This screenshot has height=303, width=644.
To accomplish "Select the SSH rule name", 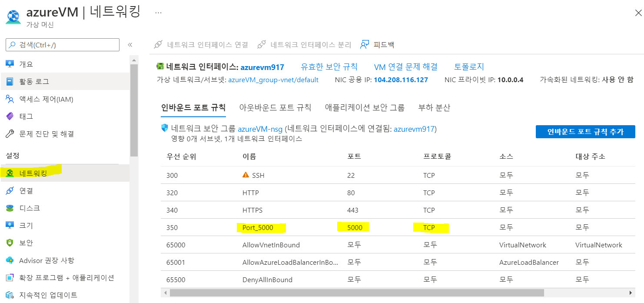I will (258, 176).
